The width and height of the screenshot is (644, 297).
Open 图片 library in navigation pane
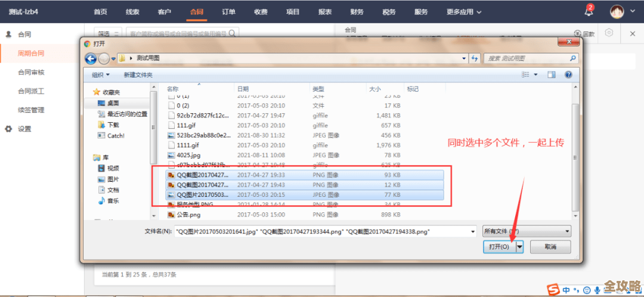[109, 179]
